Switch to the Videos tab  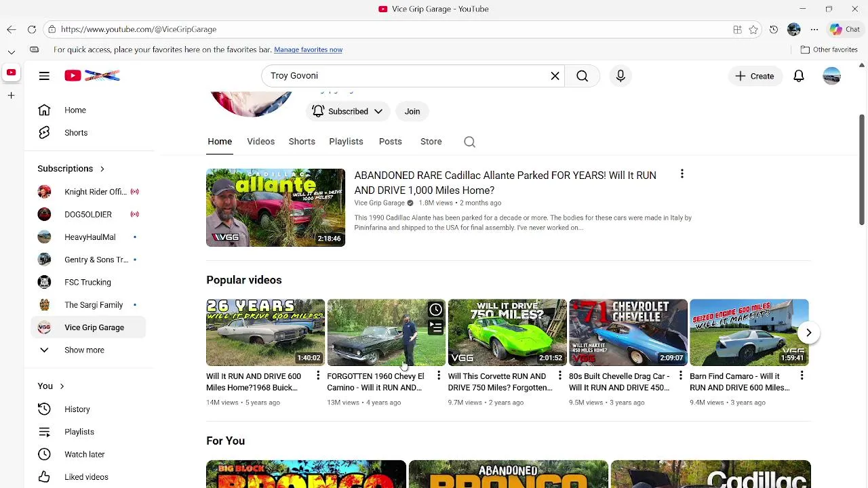(x=260, y=142)
